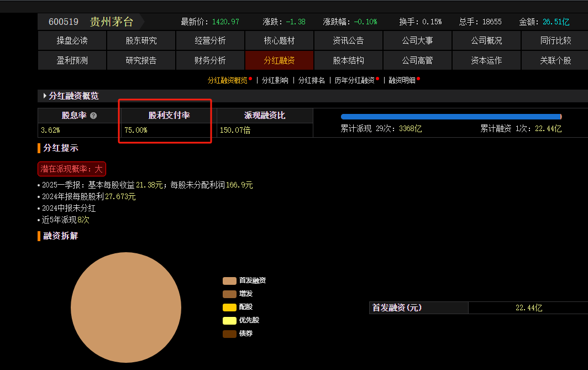Click the 潜在派现概率：大 badge
The image size is (588, 370).
[72, 169]
